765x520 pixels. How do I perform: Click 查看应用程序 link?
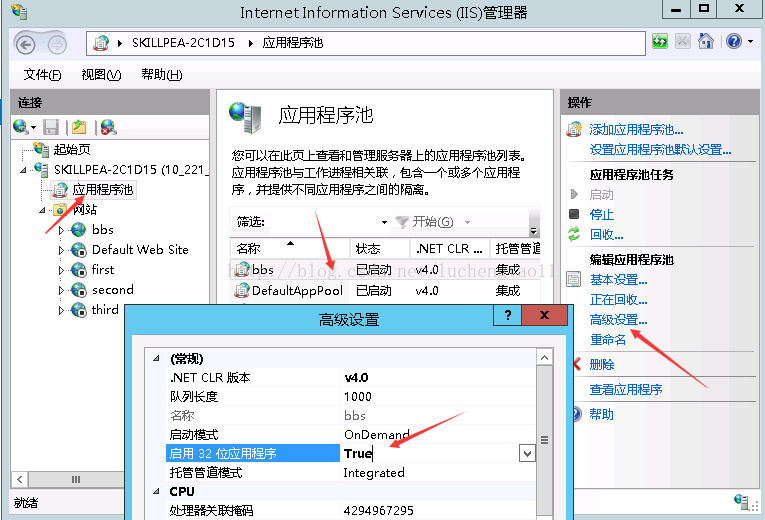click(x=626, y=389)
